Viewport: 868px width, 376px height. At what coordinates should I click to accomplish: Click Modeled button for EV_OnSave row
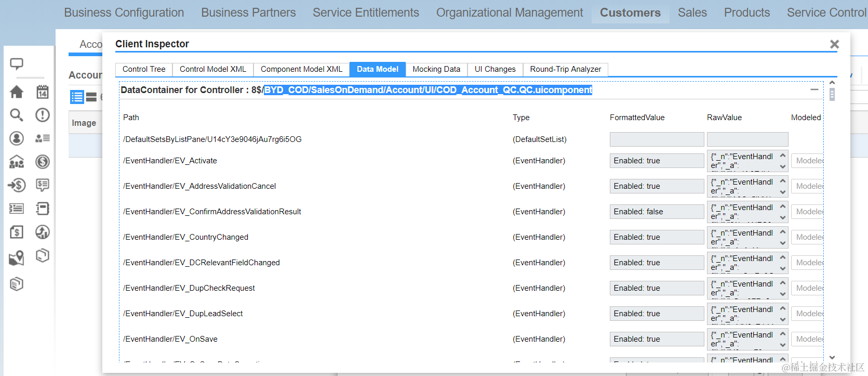[x=808, y=339]
